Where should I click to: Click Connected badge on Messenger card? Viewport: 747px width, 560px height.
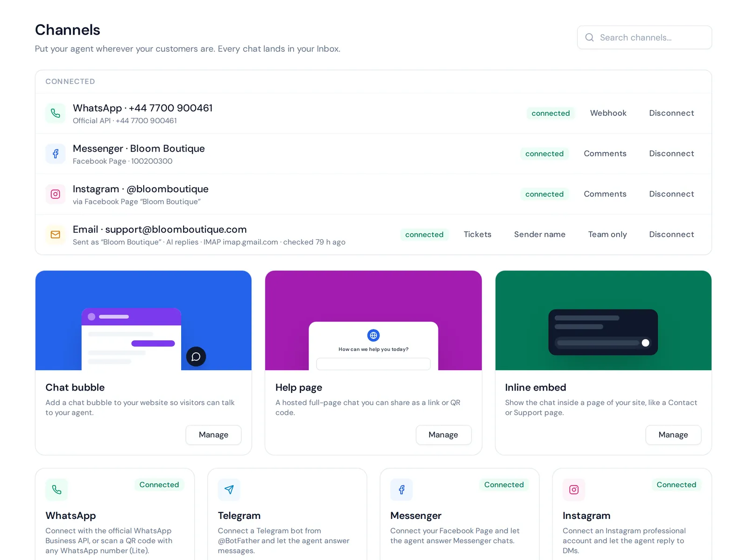(x=504, y=485)
